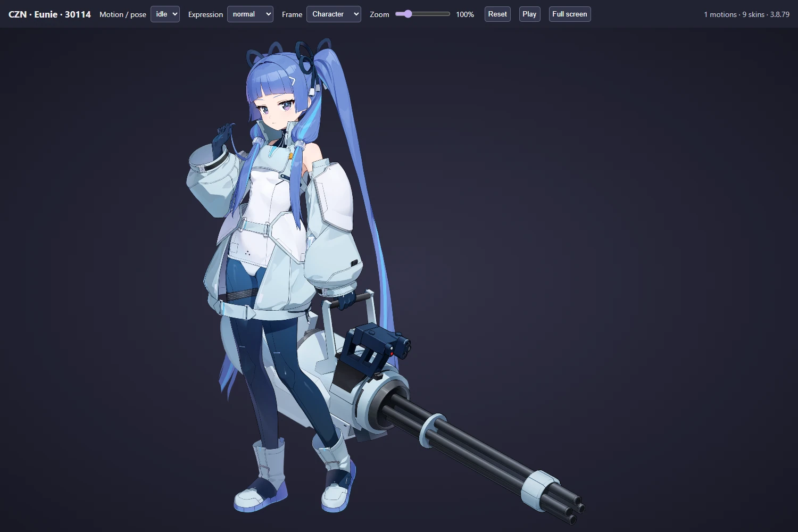Start animation with the Play button

point(529,14)
